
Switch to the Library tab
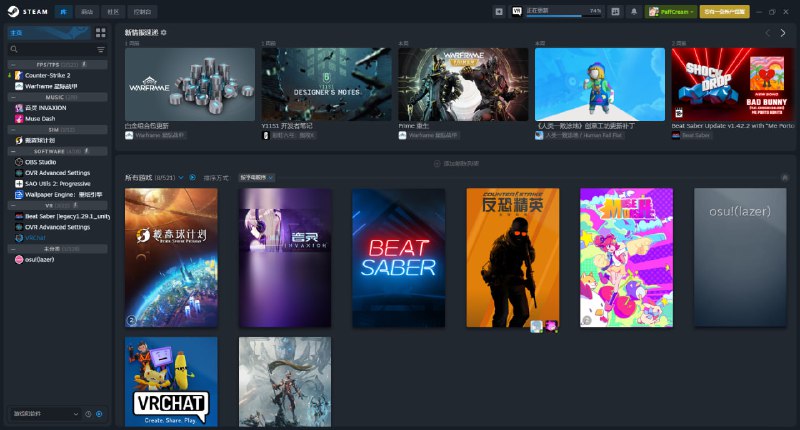pyautogui.click(x=64, y=11)
